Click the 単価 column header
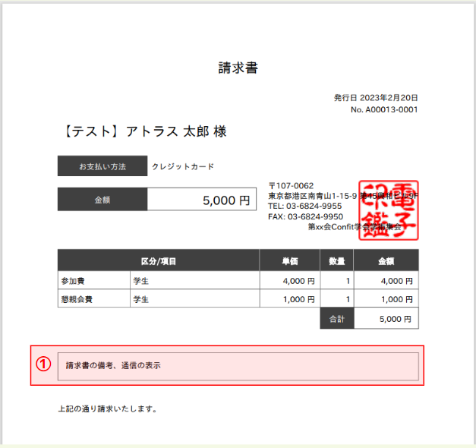 pyautogui.click(x=290, y=260)
